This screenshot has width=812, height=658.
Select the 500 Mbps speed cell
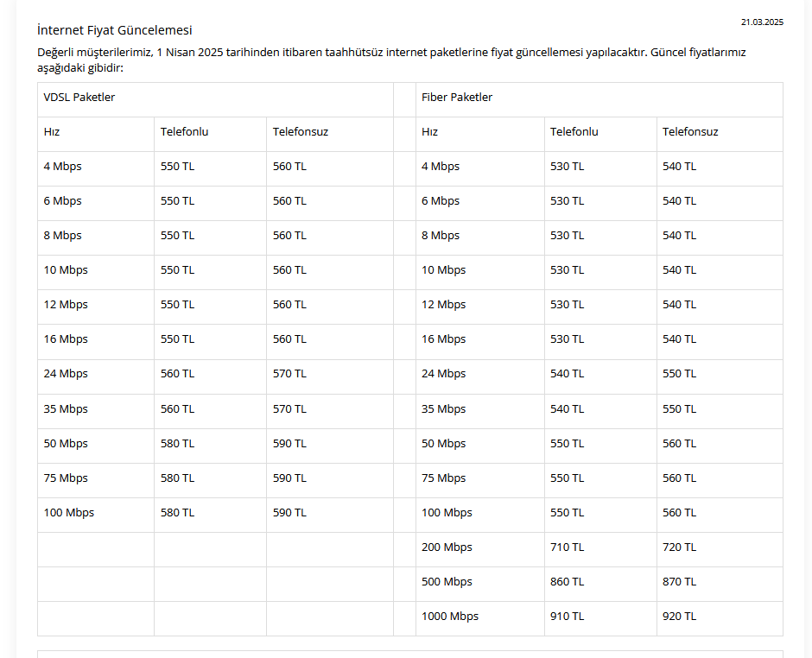(x=447, y=582)
